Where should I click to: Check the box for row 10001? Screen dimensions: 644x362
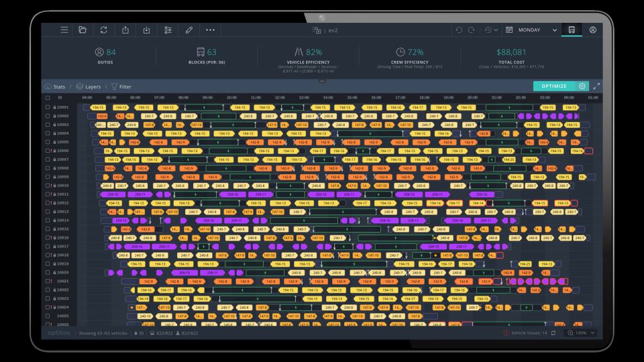(47, 107)
